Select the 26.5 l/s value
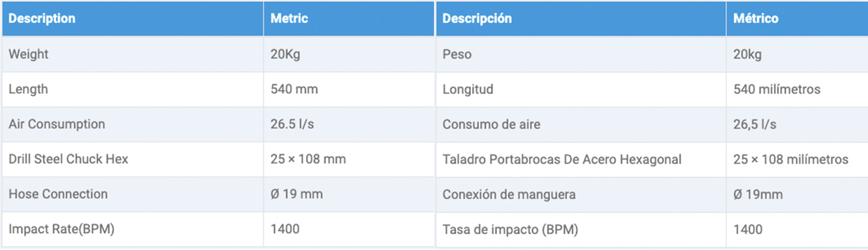 (292, 124)
